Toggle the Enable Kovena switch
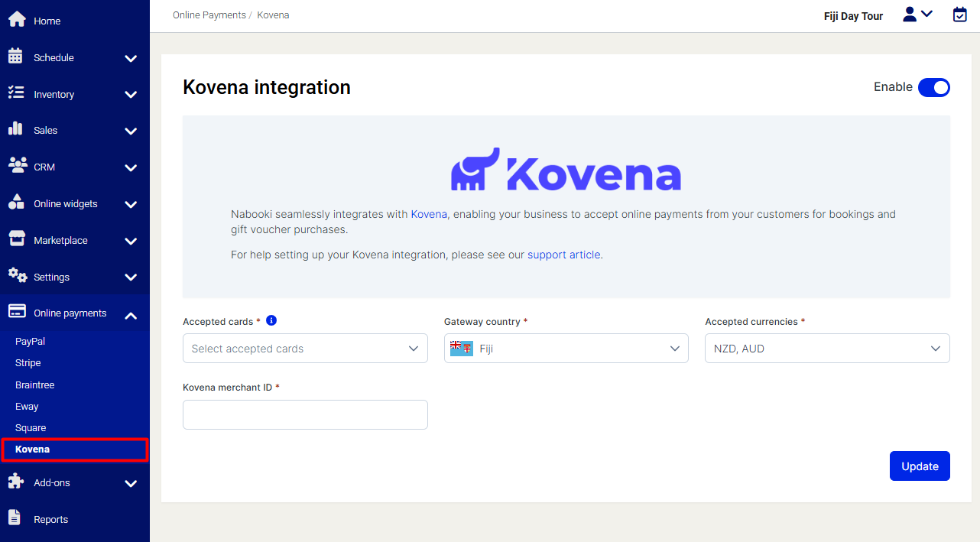Viewport: 980px width, 542px height. pos(933,87)
